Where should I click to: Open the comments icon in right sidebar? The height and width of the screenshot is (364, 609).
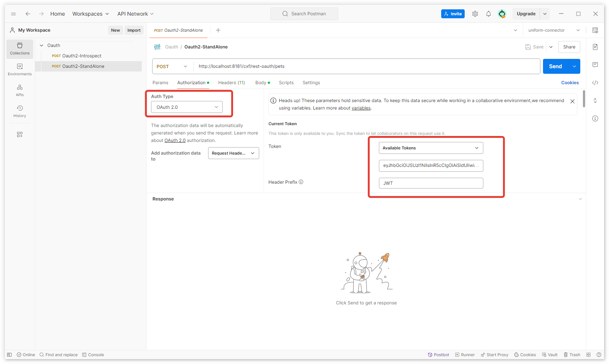coord(595,65)
